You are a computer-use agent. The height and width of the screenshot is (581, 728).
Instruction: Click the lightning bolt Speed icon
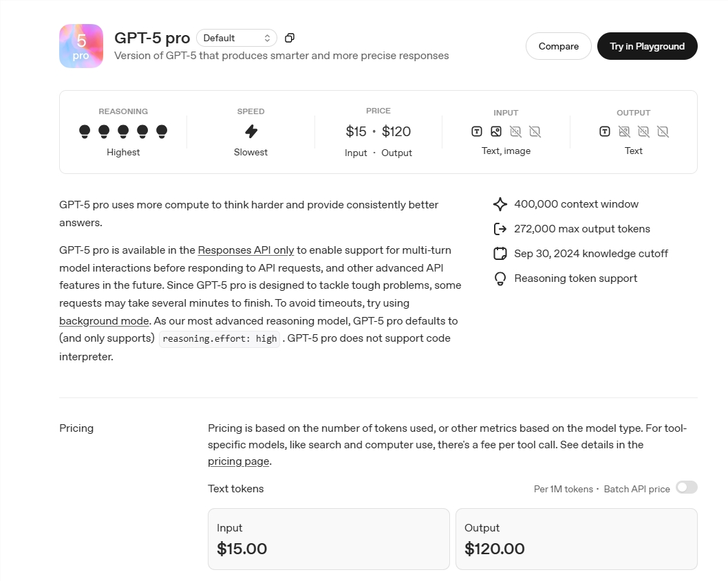(x=250, y=131)
